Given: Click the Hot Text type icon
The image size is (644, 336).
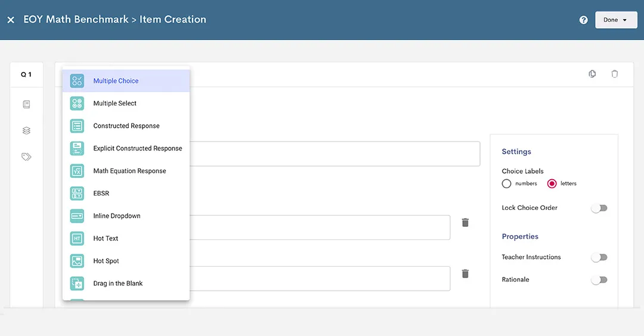Looking at the screenshot, I should 77,239.
